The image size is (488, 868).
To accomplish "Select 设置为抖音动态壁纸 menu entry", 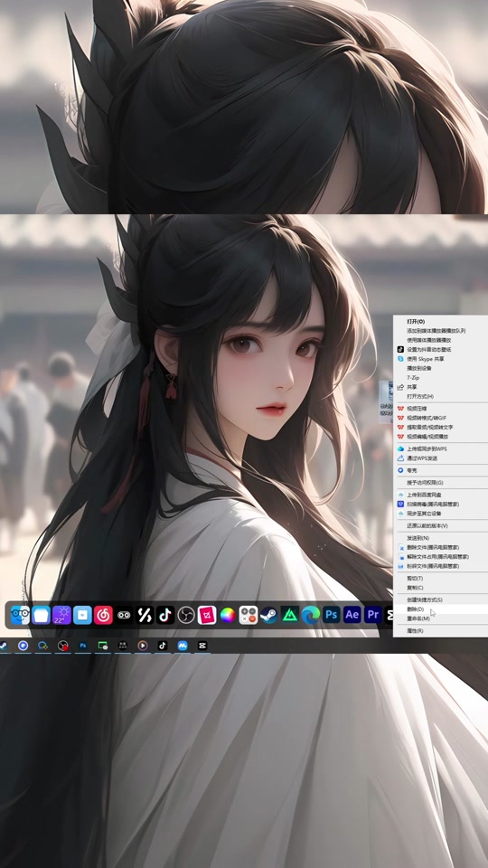I will 440,349.
